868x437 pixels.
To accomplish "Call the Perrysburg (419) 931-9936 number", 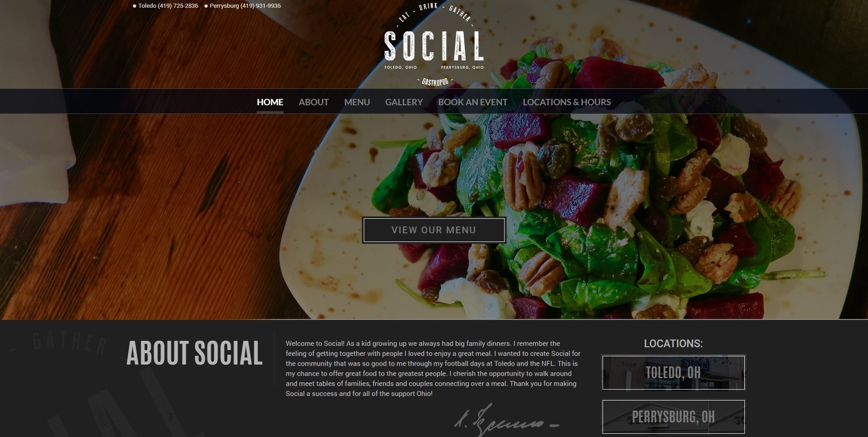I will 245,6.
